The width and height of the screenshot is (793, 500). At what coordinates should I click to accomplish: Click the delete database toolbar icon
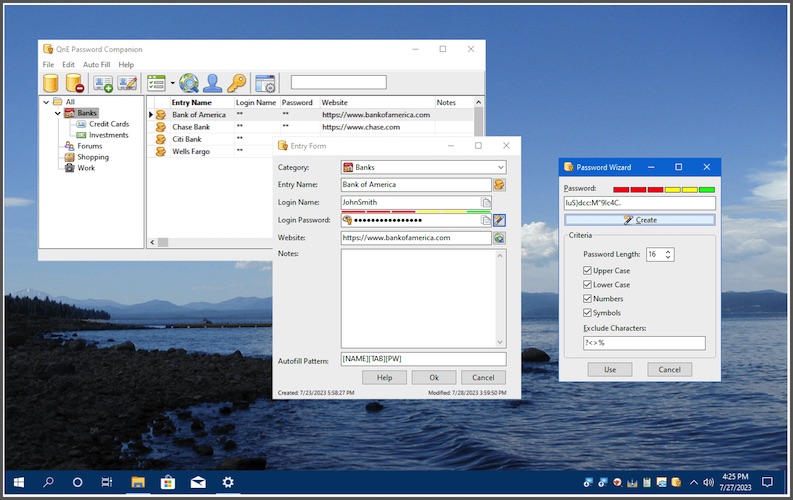74,83
